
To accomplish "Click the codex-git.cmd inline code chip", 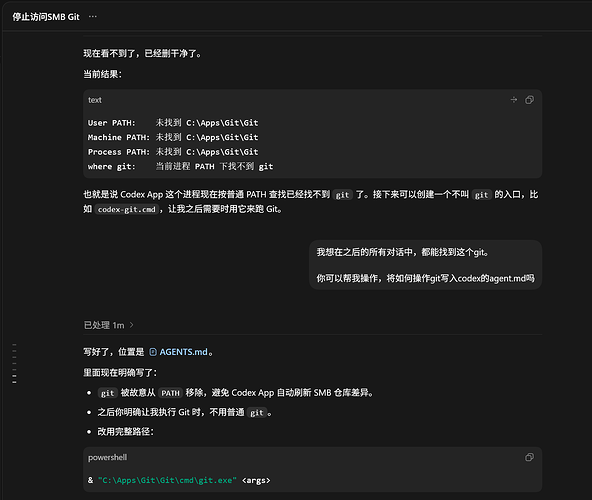I will click(x=126, y=209).
